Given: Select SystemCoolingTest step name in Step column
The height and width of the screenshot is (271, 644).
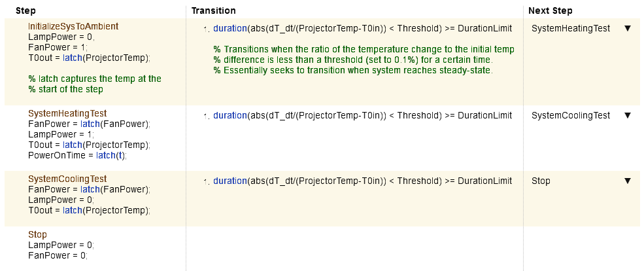Looking at the screenshot, I should (x=67, y=179).
